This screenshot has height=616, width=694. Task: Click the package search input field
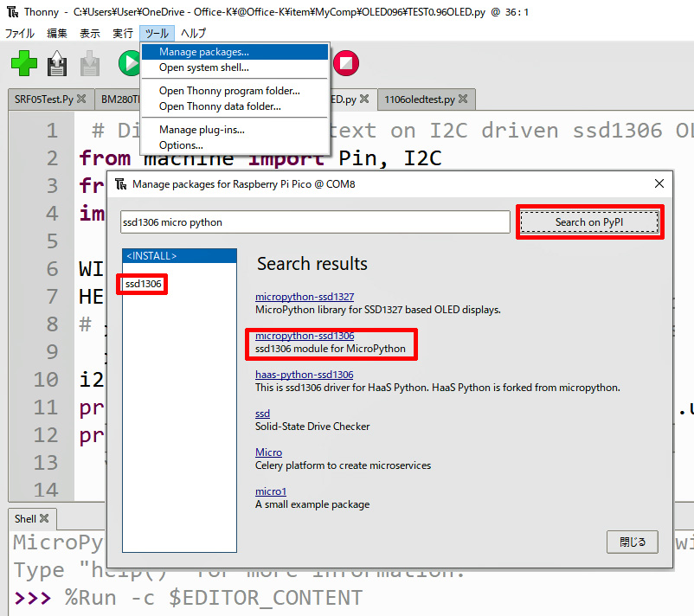pyautogui.click(x=315, y=222)
